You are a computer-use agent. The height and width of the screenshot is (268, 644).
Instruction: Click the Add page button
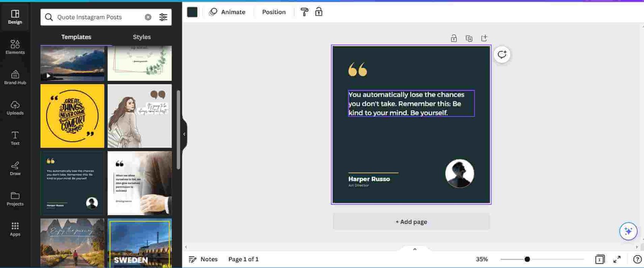[x=411, y=222]
